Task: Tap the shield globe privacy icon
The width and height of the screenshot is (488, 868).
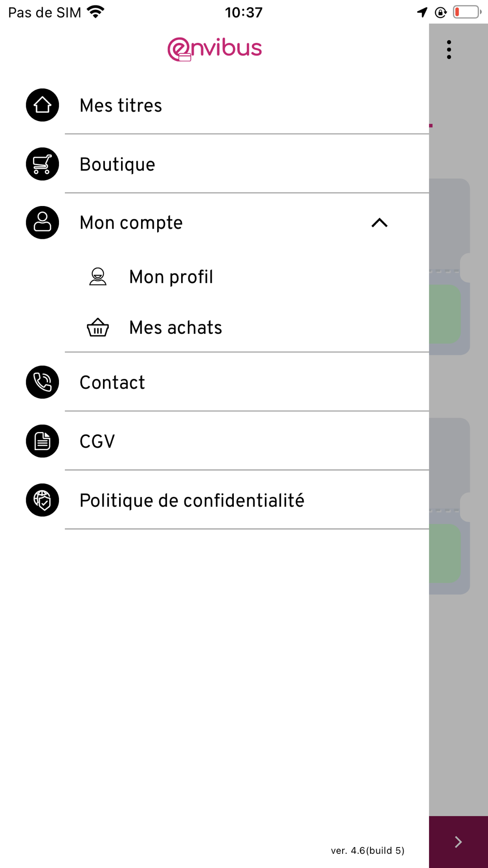Action: click(42, 500)
